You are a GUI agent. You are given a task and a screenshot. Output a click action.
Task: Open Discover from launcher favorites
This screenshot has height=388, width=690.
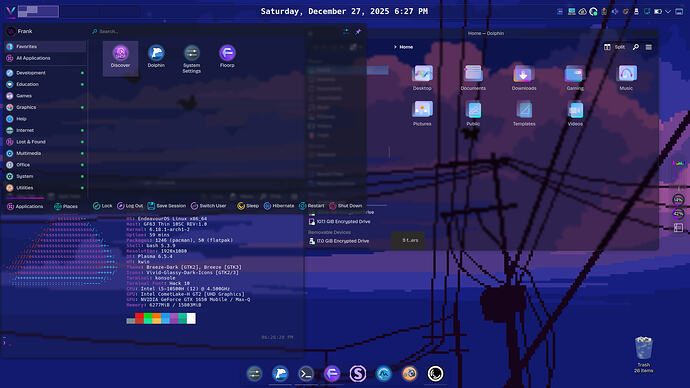pos(120,58)
